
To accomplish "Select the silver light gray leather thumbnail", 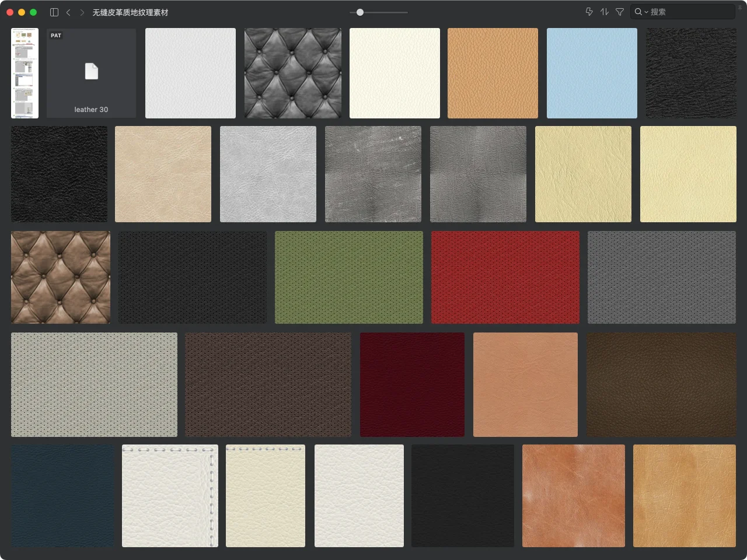I will point(268,174).
